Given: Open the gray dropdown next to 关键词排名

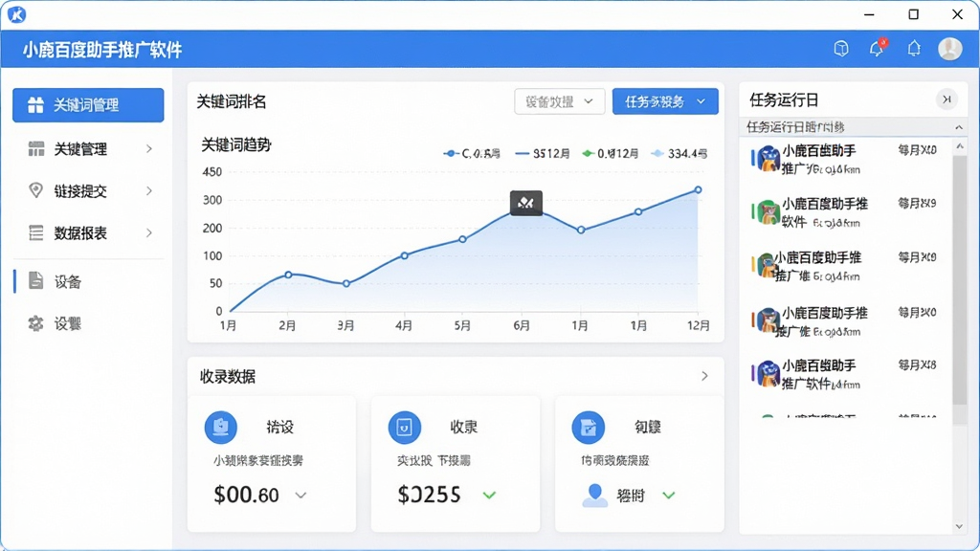Looking at the screenshot, I should [559, 101].
